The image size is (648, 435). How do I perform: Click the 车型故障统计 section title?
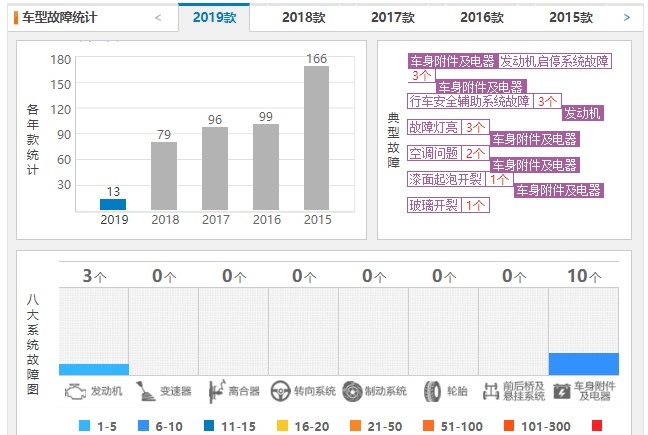coord(60,17)
